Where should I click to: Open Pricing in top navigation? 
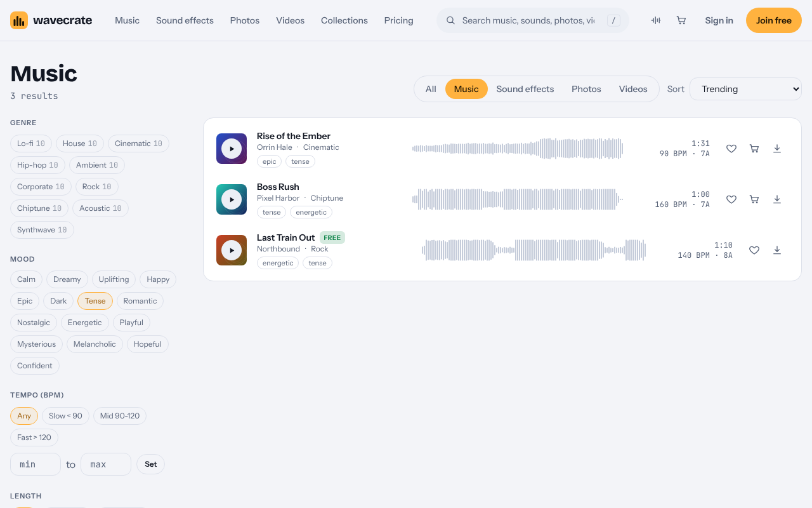coord(398,20)
